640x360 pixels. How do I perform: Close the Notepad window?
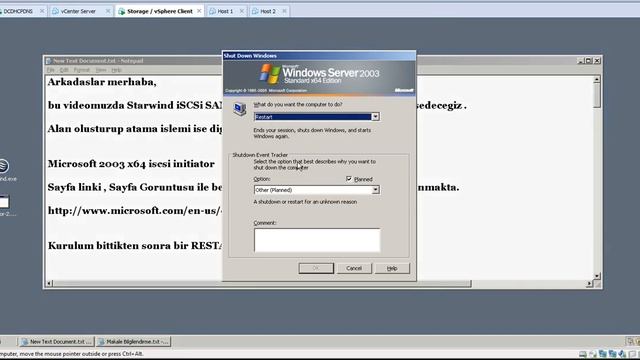tap(597, 60)
